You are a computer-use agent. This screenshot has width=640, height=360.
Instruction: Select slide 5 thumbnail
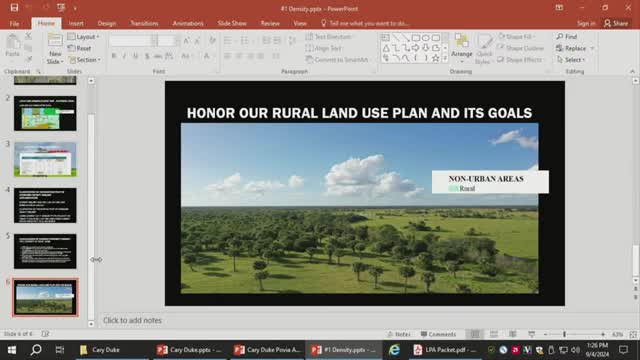click(x=45, y=251)
